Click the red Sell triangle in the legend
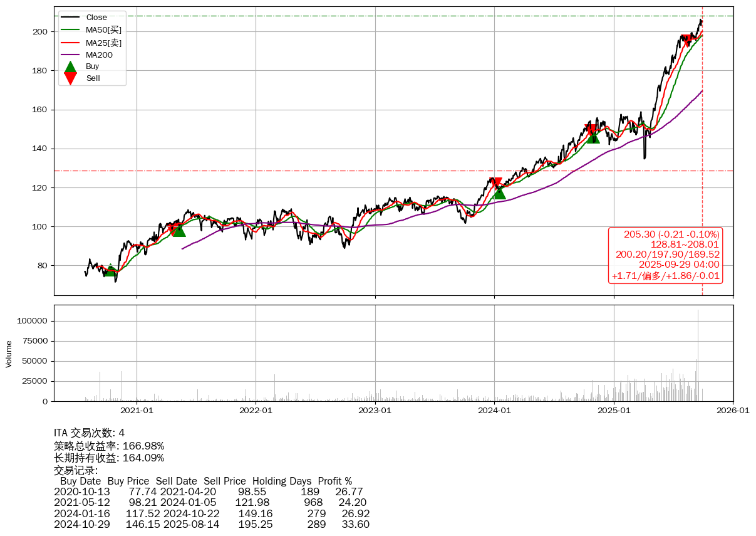Screen dimensions: 756x536 71,78
